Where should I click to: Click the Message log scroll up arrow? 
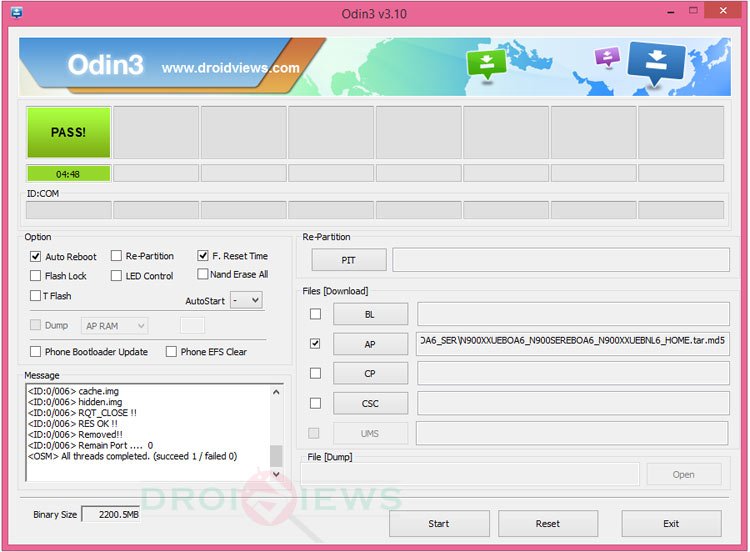(276, 392)
